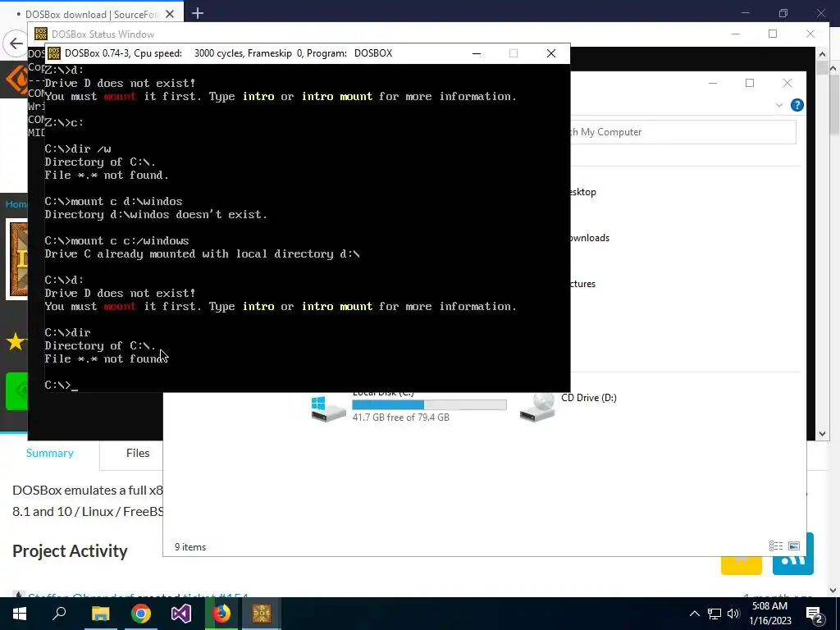Click the yellow rating star on SourceForge

tap(16, 341)
